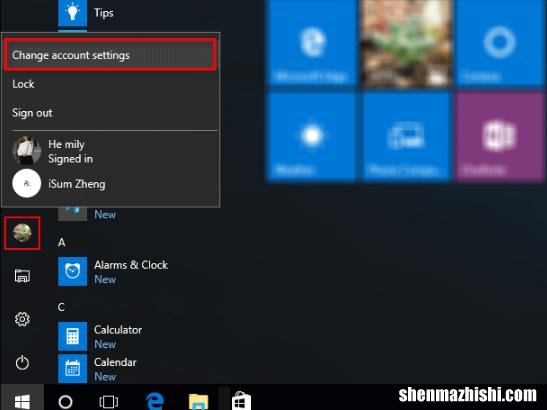Open the Weather tile with sun icon

pos(312,136)
